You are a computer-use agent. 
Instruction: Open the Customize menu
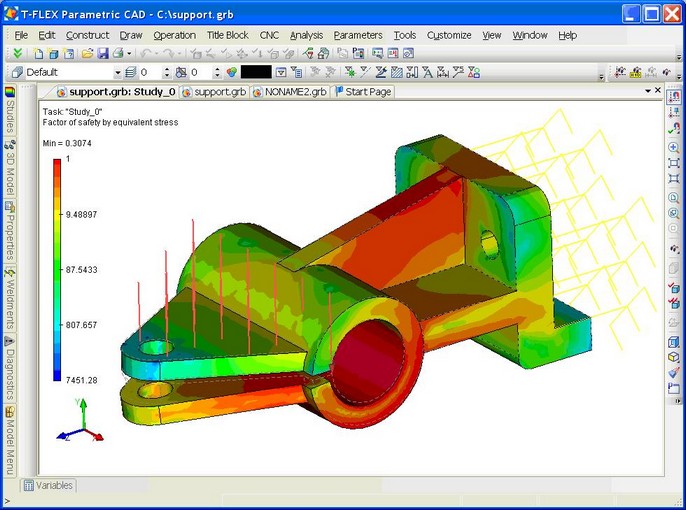coord(449,35)
